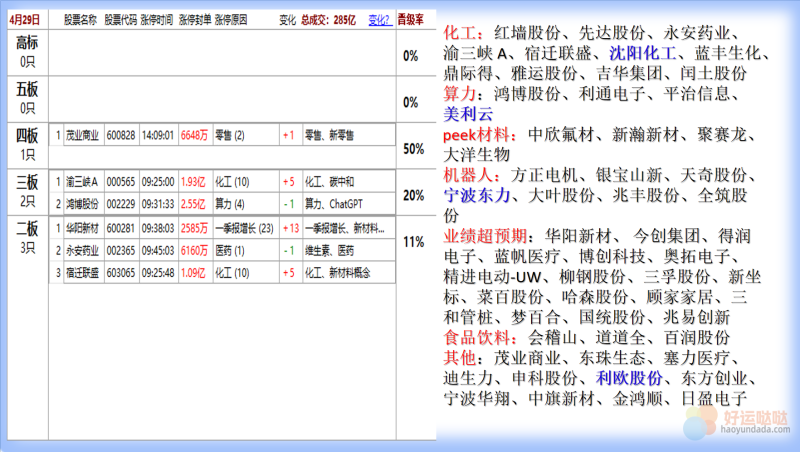Click the 医药 (1) reason cell
This screenshot has height=452, width=800.
click(x=230, y=250)
